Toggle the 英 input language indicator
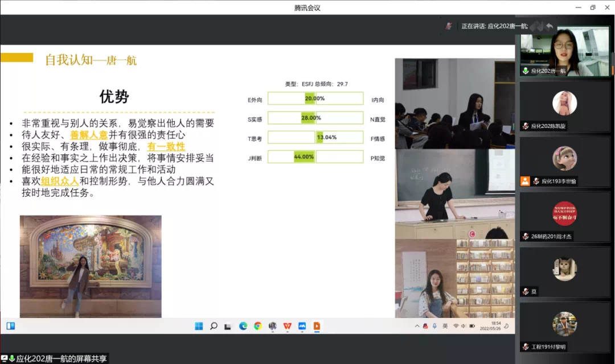The image size is (615, 364). (x=444, y=326)
